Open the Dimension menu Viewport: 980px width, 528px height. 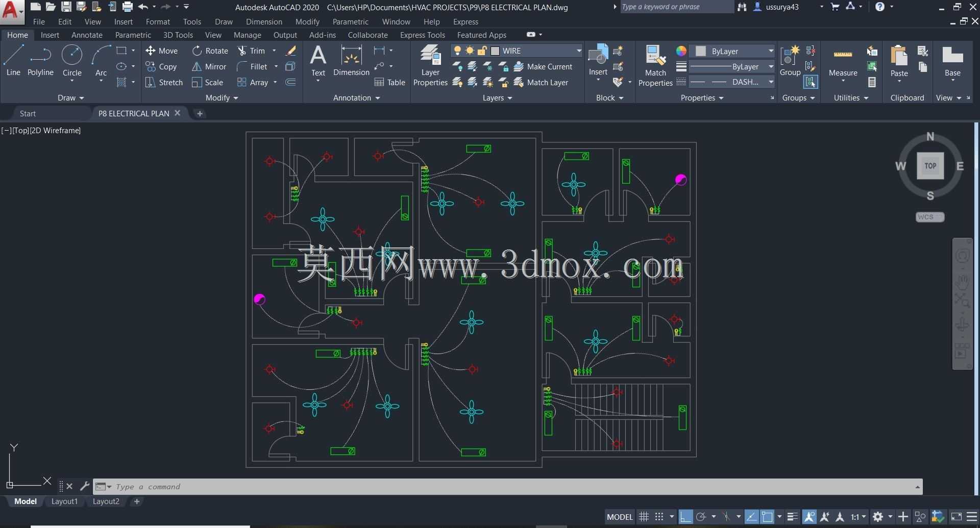click(x=264, y=22)
